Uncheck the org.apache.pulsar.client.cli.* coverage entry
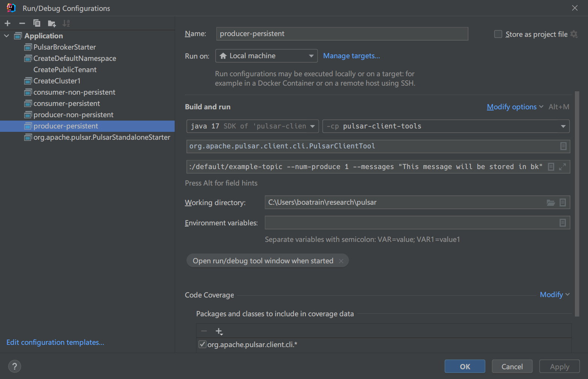This screenshot has width=588, height=379. coord(203,344)
